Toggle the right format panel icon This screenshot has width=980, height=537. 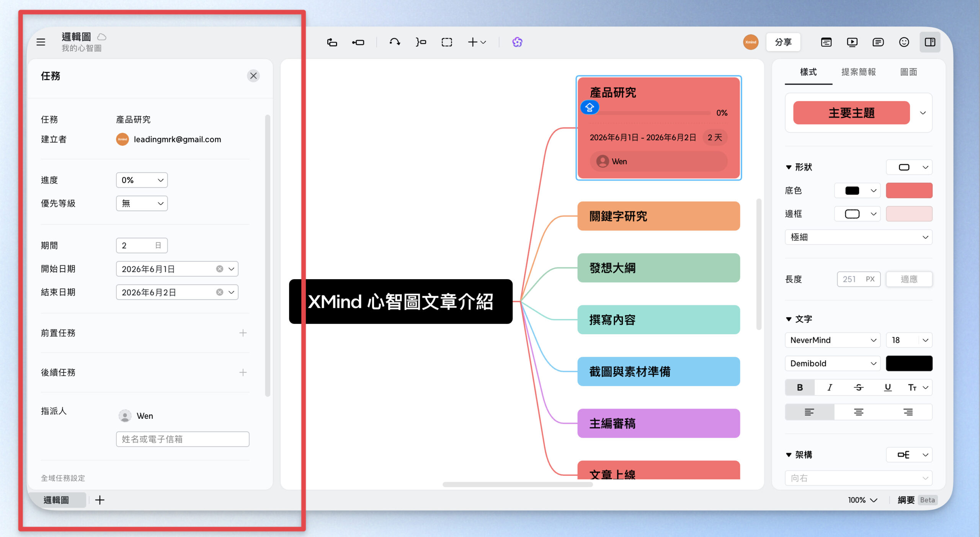930,42
